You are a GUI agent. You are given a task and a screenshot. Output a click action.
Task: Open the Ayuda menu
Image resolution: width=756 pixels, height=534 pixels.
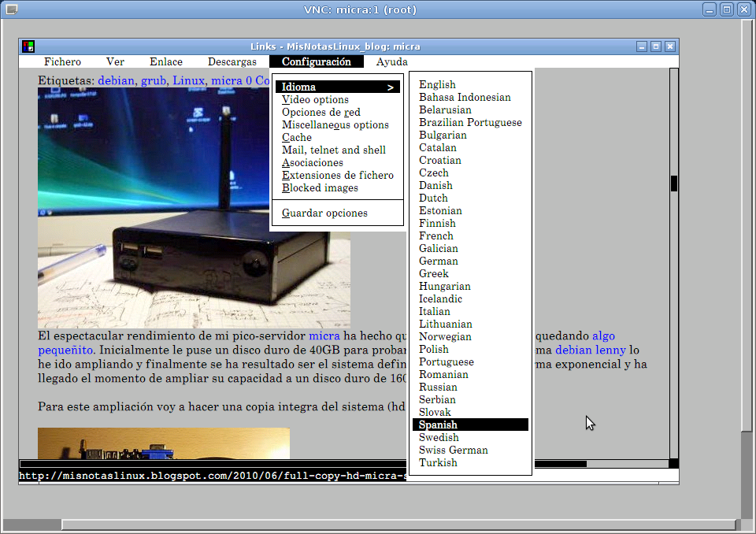391,61
